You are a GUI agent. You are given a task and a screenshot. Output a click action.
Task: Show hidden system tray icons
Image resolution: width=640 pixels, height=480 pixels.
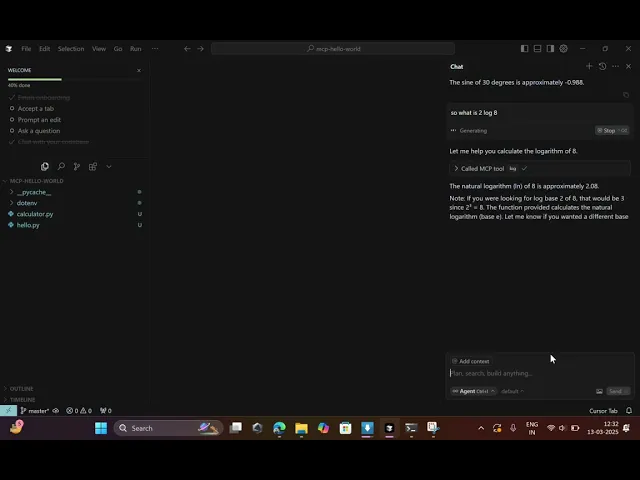click(481, 428)
